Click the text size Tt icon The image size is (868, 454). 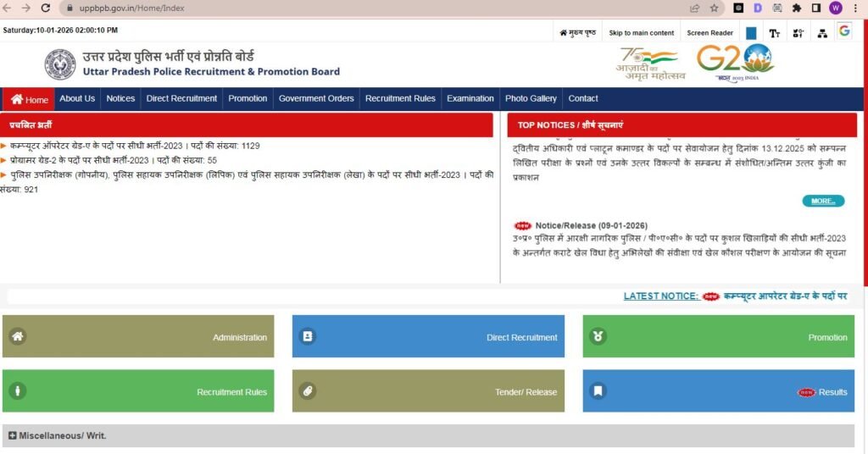(775, 33)
